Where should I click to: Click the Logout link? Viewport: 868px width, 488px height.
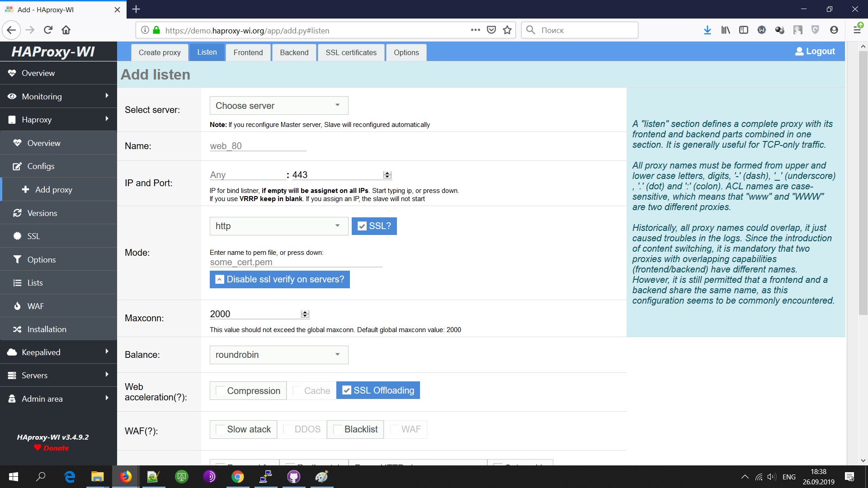tap(815, 51)
